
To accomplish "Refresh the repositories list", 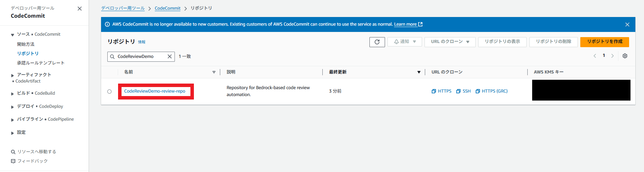I will 377,42.
